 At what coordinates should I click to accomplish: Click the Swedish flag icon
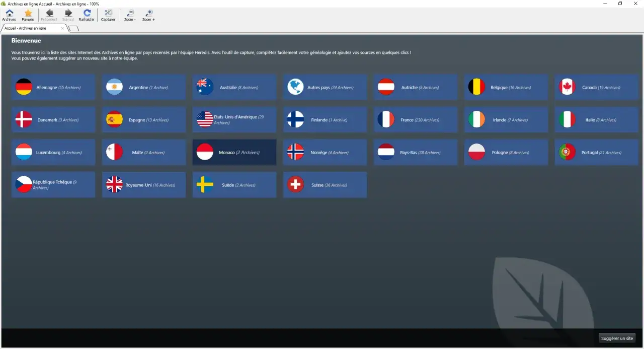[205, 185]
